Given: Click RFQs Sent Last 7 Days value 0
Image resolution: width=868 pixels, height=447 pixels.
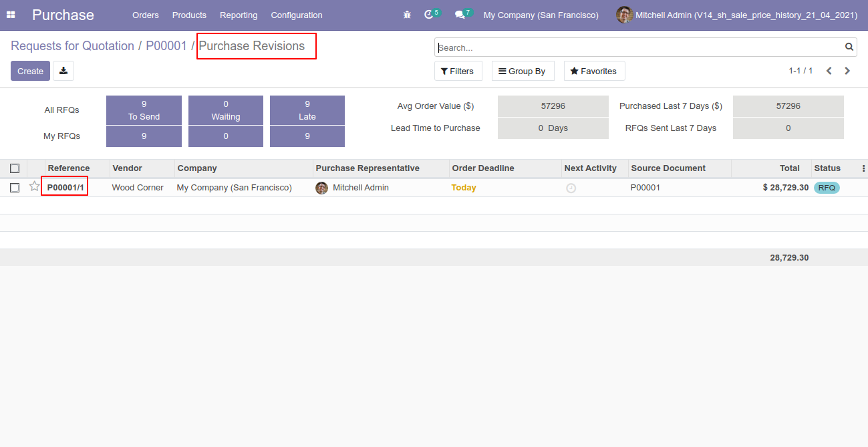Looking at the screenshot, I should coord(788,128).
